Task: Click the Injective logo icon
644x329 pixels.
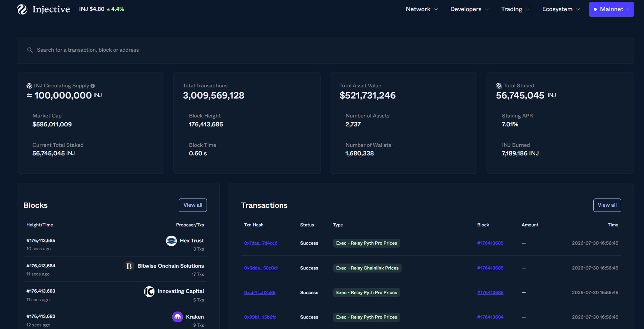Action: tap(22, 9)
